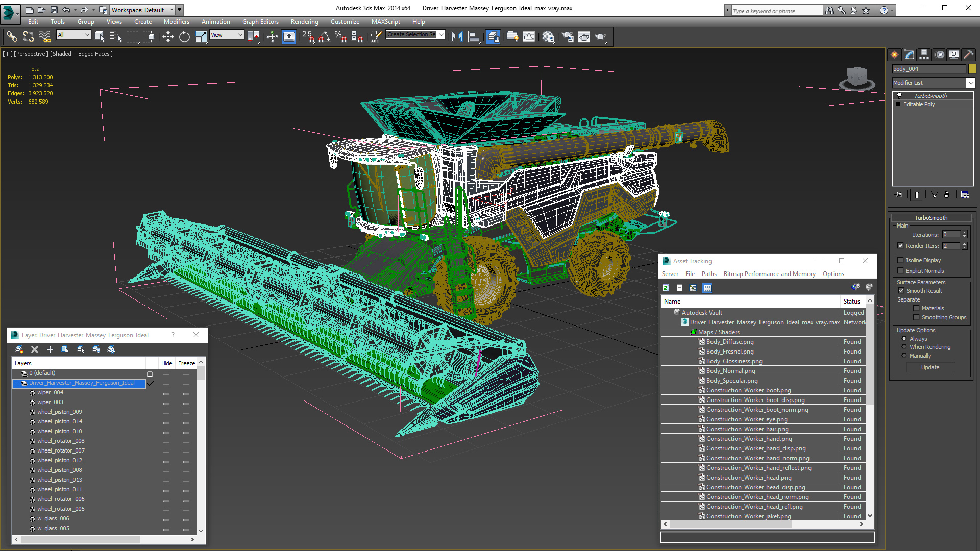Expand the Editable Poly modifier entry
The image size is (980, 551).
click(x=898, y=104)
